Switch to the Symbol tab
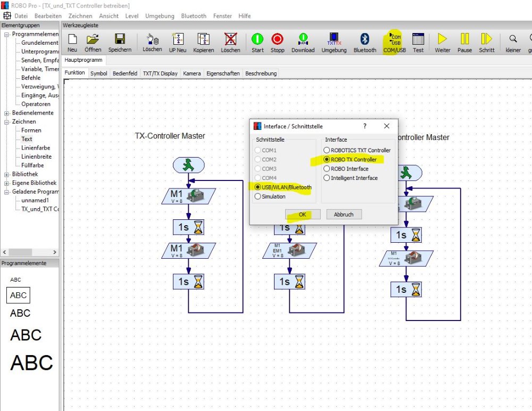 point(99,73)
